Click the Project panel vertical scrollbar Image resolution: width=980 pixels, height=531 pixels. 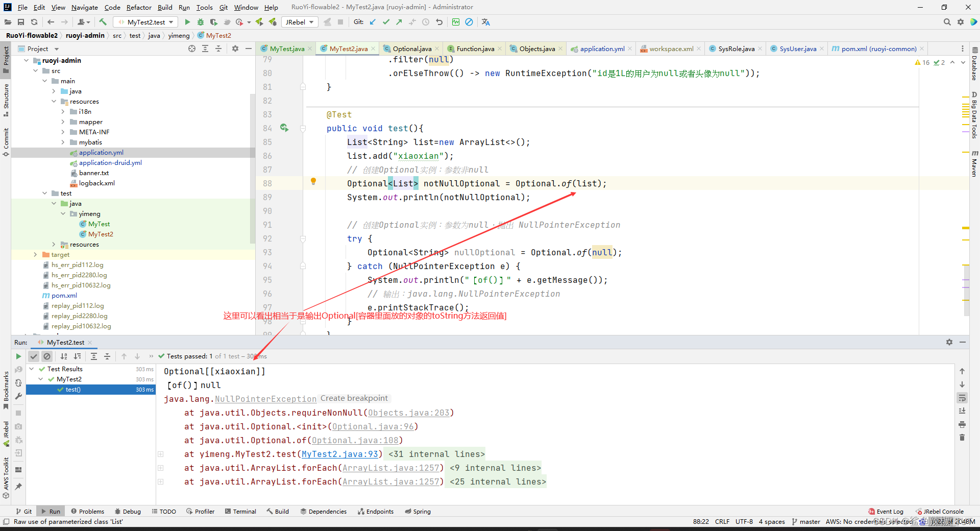[253, 168]
